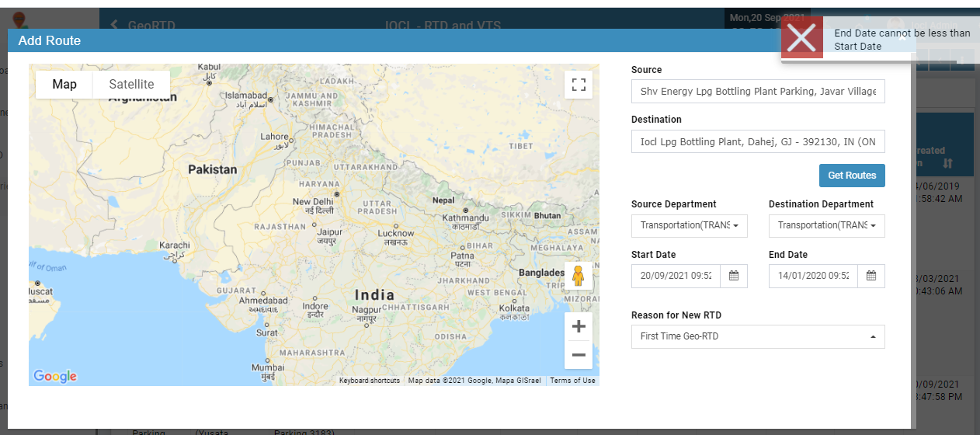980x435 pixels.
Task: Click Surat label on the map
Action: tap(267, 333)
